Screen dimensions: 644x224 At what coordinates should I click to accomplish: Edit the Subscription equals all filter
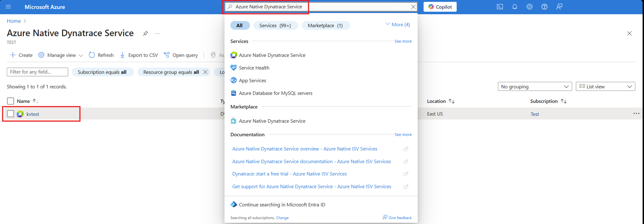pos(102,72)
